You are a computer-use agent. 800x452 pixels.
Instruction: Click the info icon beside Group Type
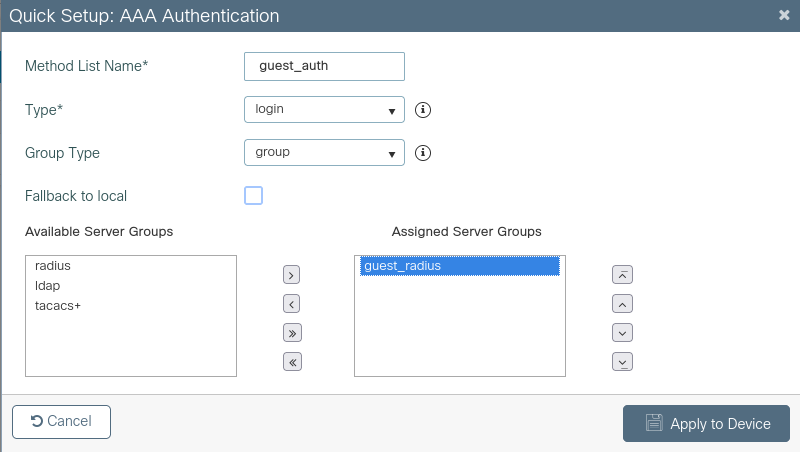423,153
